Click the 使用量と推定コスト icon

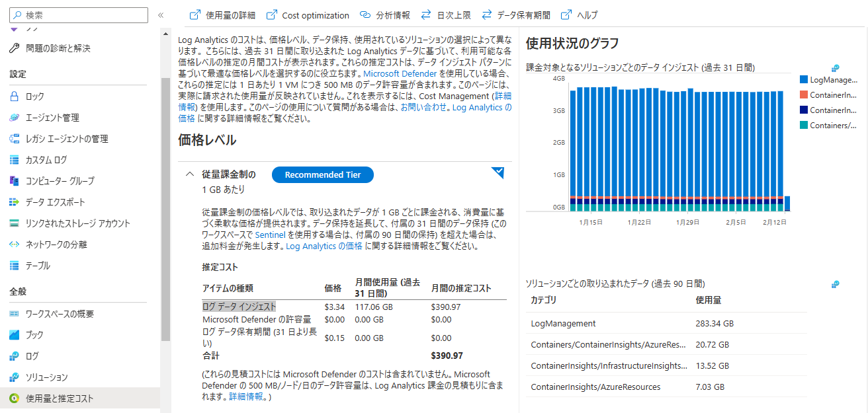click(15, 398)
